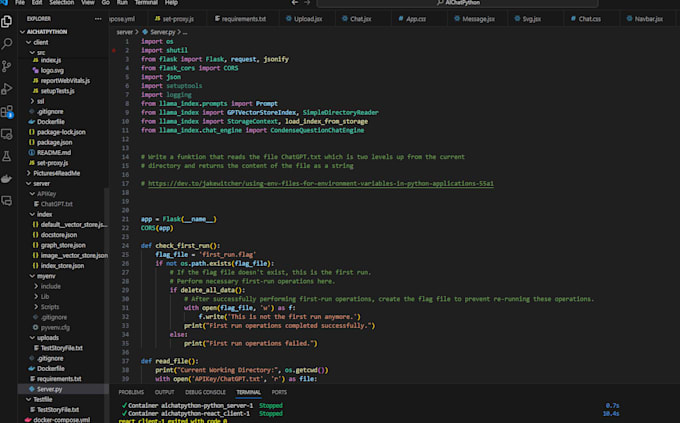Click the command center search box
680x423 pixels.
[x=458, y=3]
